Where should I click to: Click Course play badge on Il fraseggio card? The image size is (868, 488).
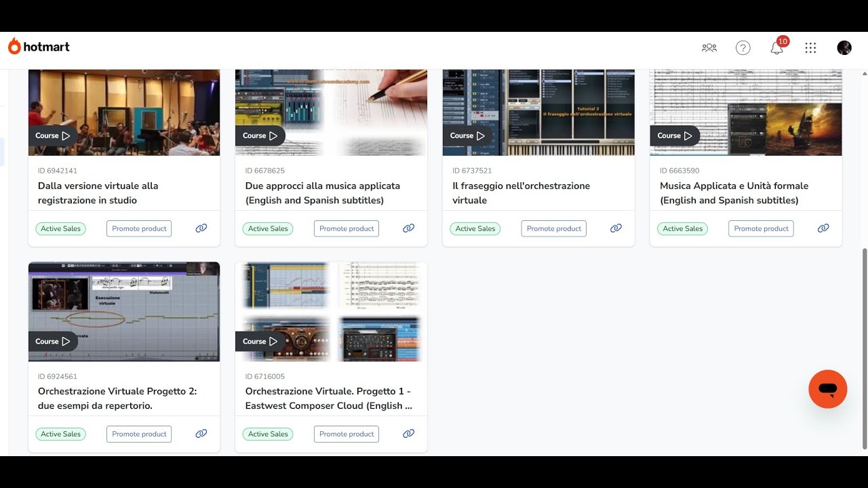[x=467, y=136]
